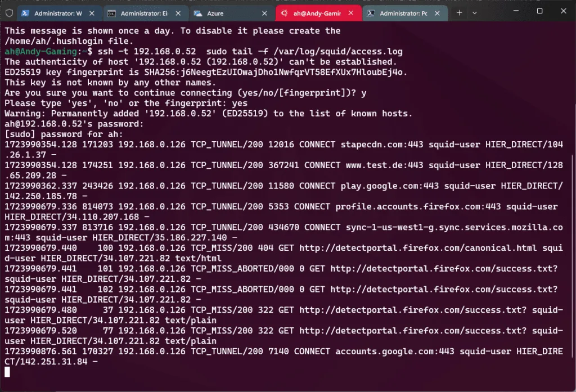The image size is (576, 392).
Task: Open a new terminal tab
Action: (x=459, y=13)
